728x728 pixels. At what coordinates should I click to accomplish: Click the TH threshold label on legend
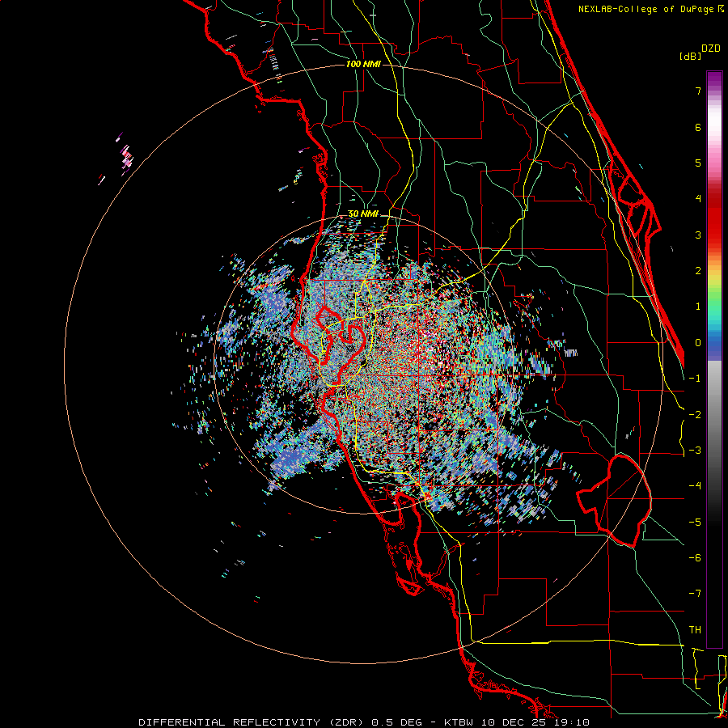[x=695, y=630]
